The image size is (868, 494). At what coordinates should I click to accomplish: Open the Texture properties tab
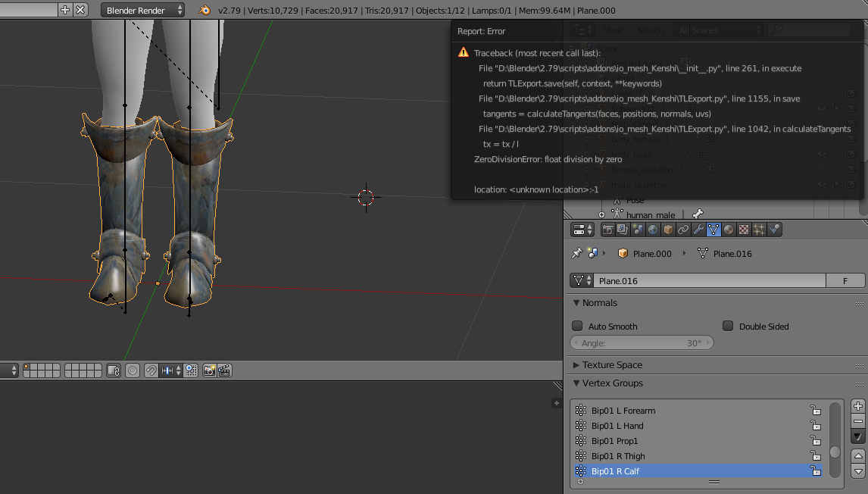click(744, 230)
